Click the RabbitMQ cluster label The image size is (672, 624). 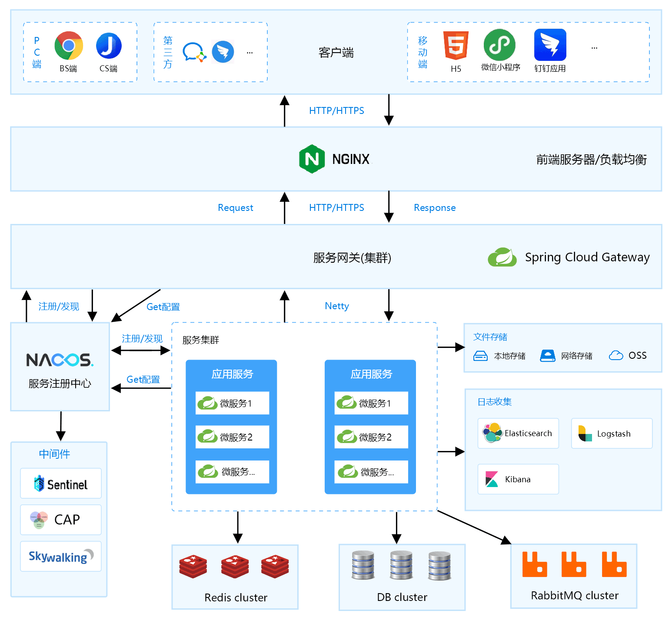click(575, 595)
